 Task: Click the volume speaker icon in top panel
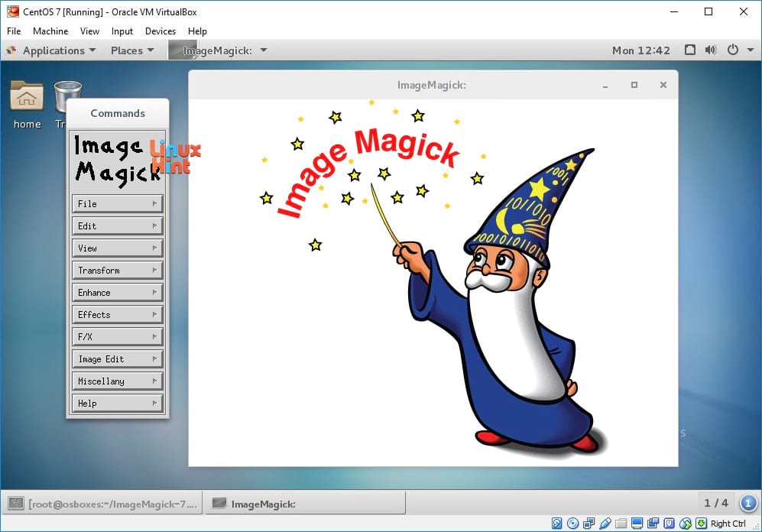(x=711, y=50)
